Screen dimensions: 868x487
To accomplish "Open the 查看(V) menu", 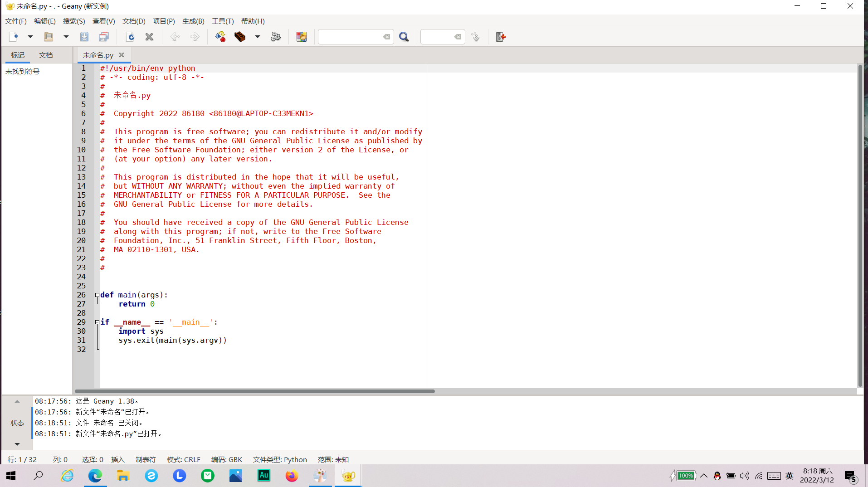I will (x=104, y=21).
